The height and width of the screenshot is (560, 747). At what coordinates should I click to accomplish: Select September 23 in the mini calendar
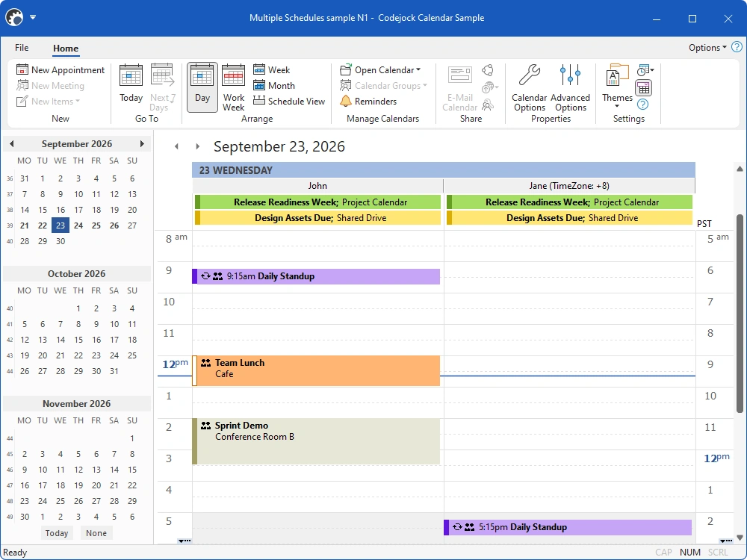click(x=61, y=225)
